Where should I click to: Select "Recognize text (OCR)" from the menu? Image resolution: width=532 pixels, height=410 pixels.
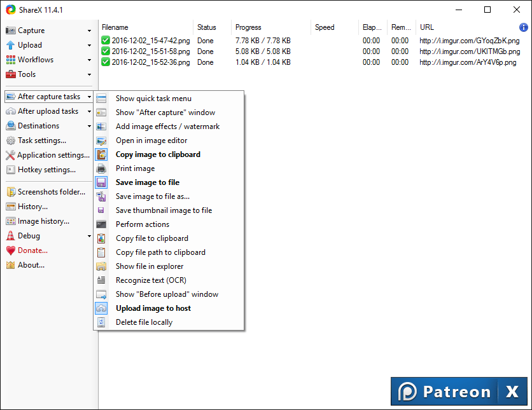click(152, 280)
